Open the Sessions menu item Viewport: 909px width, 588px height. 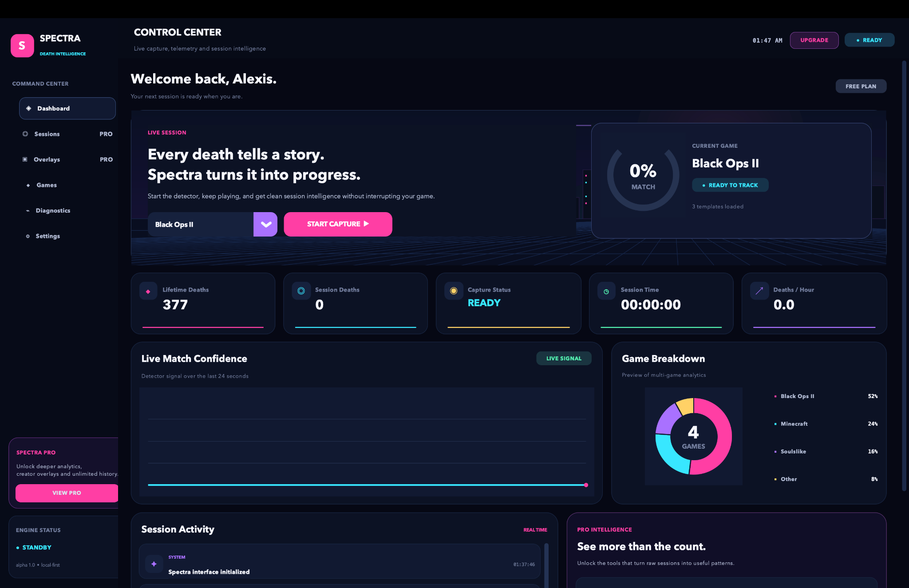pos(67,134)
